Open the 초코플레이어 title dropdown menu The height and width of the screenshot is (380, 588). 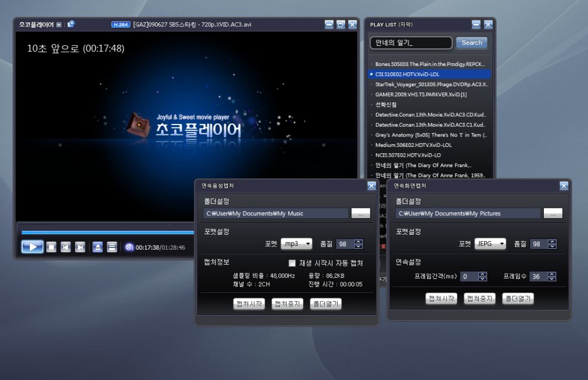tap(59, 25)
